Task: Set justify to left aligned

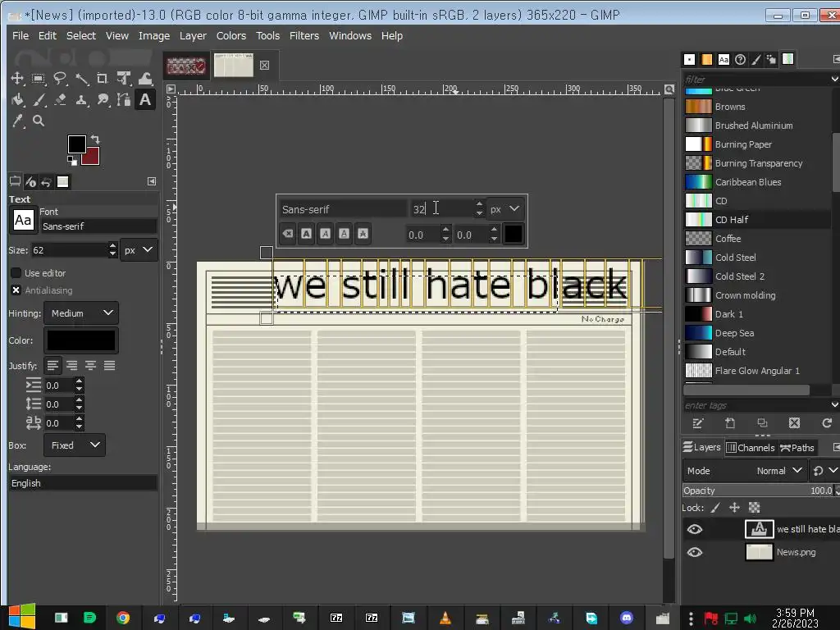Action: coord(52,366)
